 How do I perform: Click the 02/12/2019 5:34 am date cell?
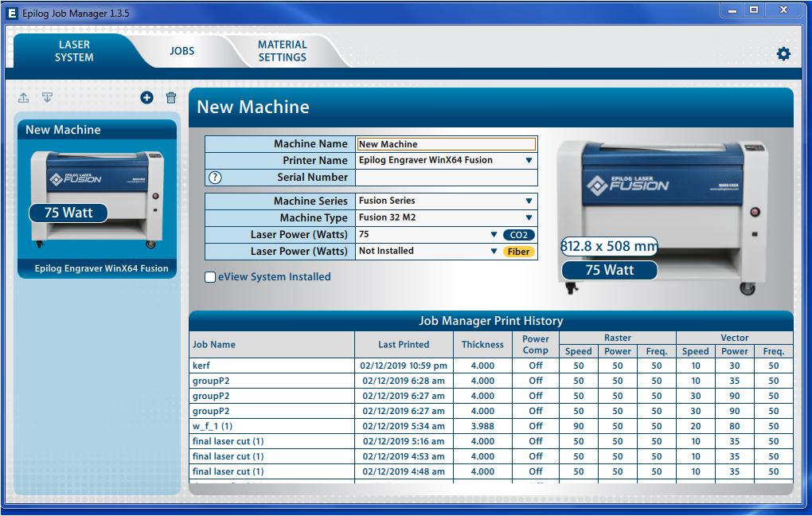click(x=404, y=426)
